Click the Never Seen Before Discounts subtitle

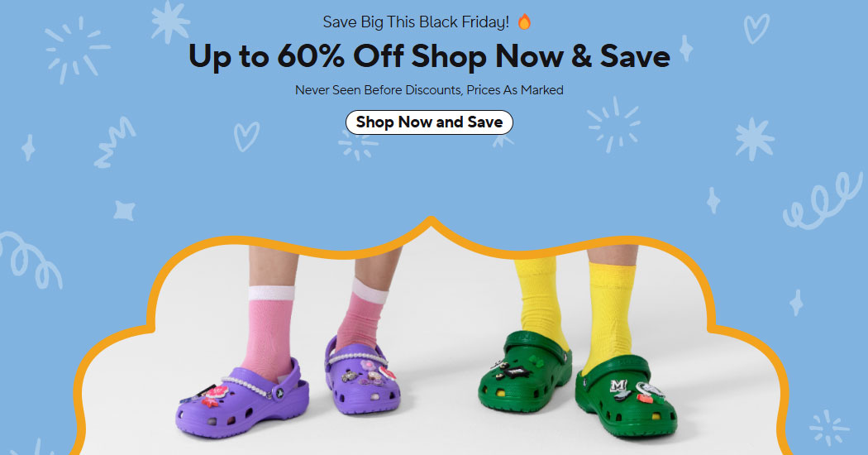(429, 90)
